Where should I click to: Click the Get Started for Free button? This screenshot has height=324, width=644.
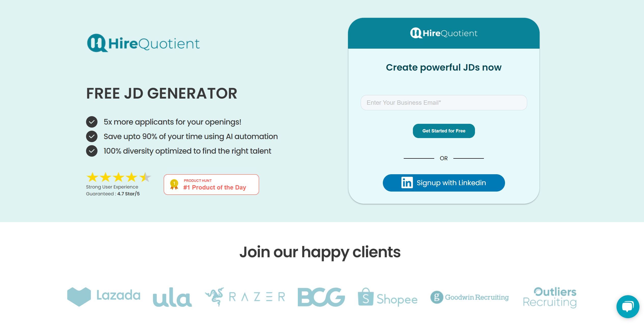click(x=444, y=131)
